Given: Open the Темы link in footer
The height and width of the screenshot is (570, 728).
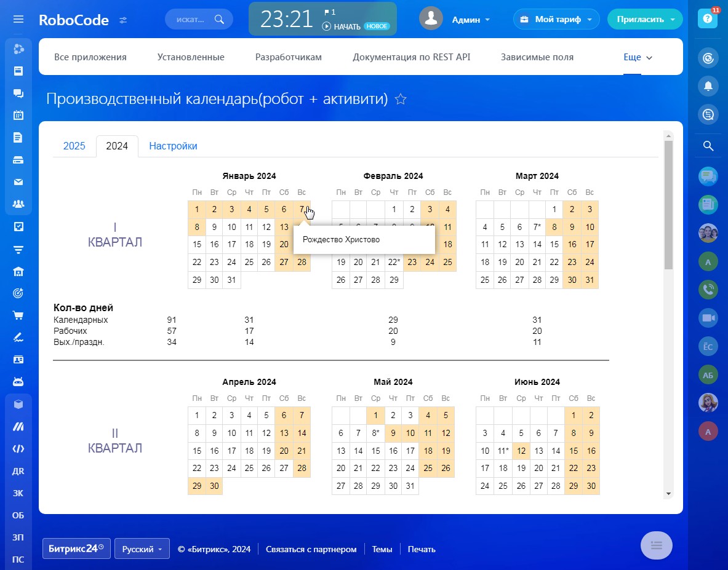Looking at the screenshot, I should (382, 549).
